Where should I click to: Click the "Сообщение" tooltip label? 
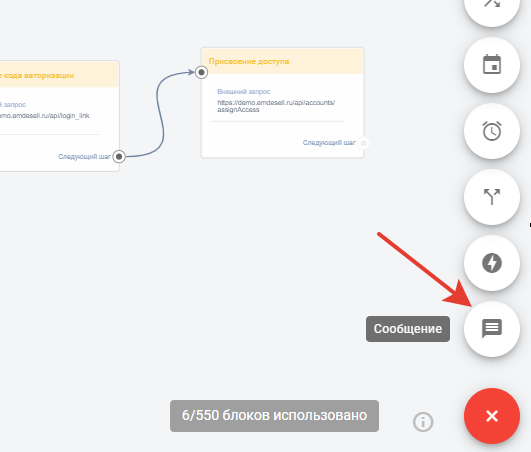pyautogui.click(x=408, y=329)
